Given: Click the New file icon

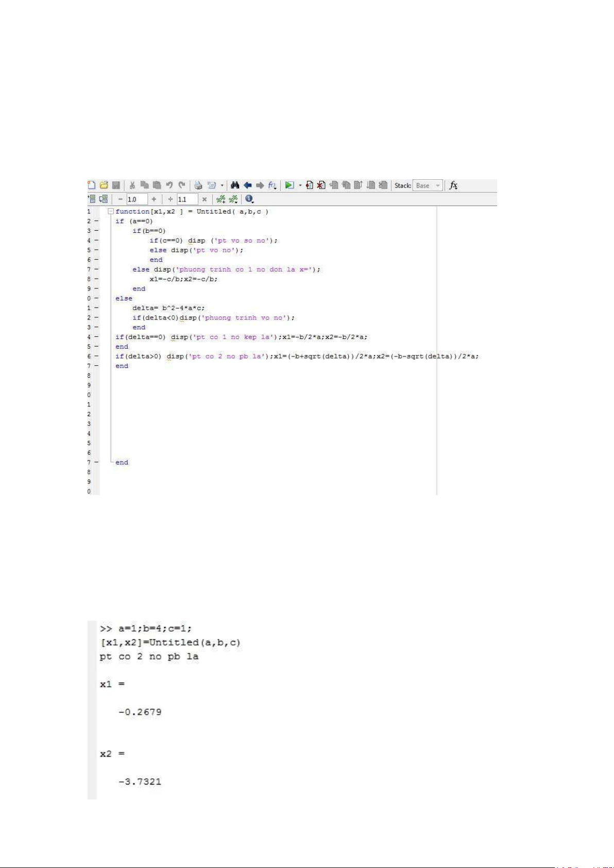Looking at the screenshot, I should 92,185.
